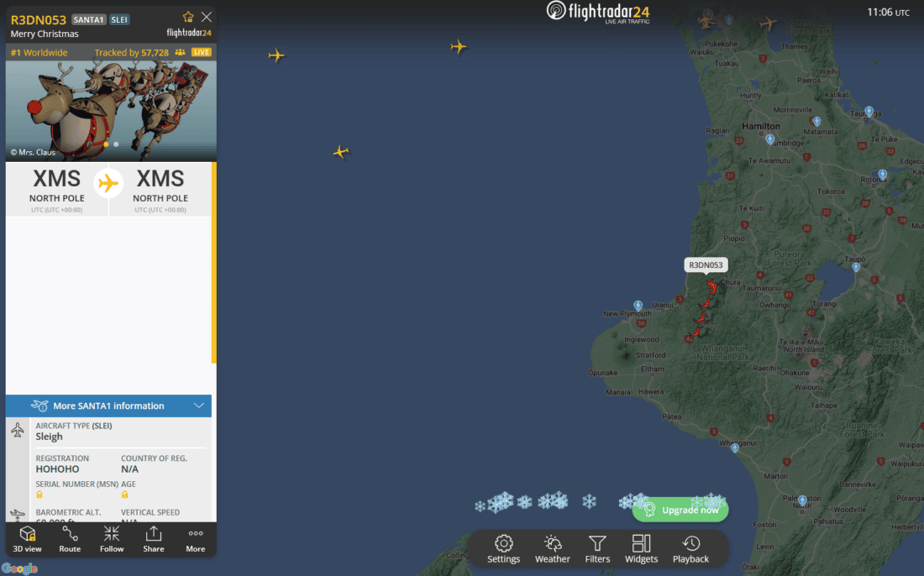924x576 pixels.
Task: Select the SANTA1 callsign tag
Action: pyautogui.click(x=88, y=19)
